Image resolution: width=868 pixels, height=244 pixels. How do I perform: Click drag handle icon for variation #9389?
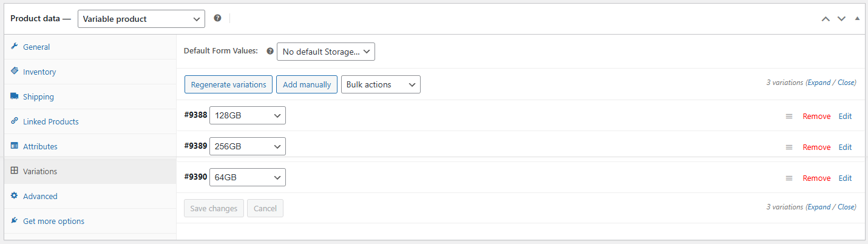789,147
